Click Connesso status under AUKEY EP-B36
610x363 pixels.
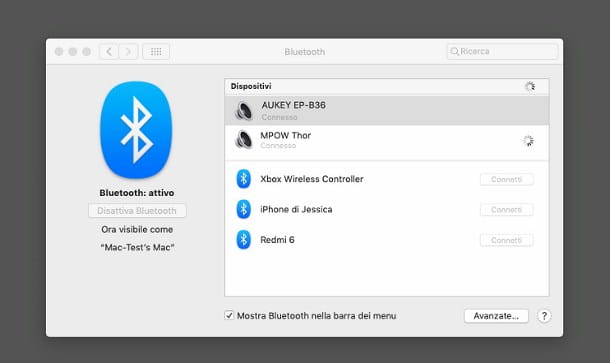click(279, 117)
